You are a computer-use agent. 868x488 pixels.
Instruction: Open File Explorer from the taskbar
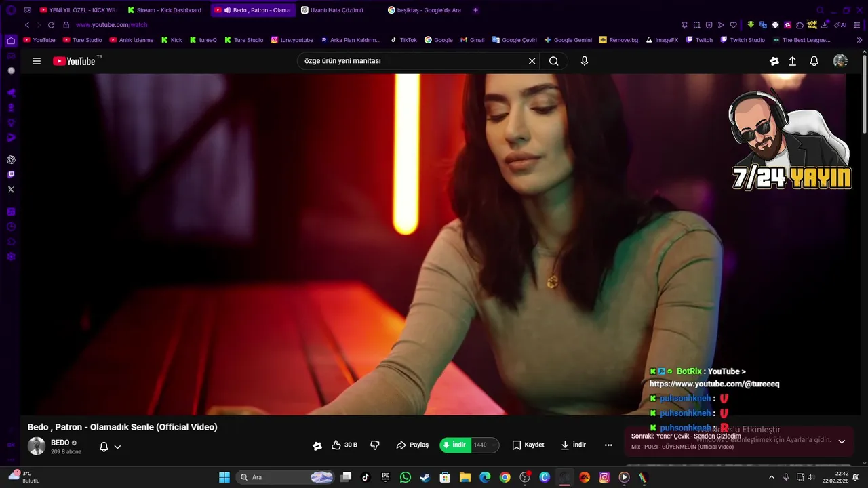465,477
